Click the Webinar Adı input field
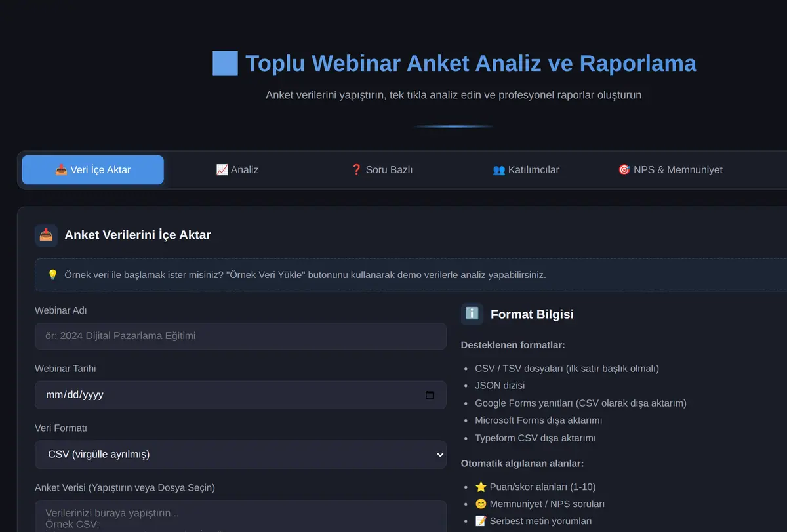 (x=241, y=336)
